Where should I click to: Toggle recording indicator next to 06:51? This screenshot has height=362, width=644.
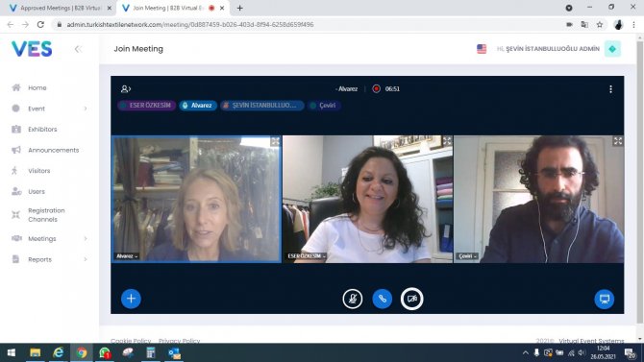pos(376,89)
